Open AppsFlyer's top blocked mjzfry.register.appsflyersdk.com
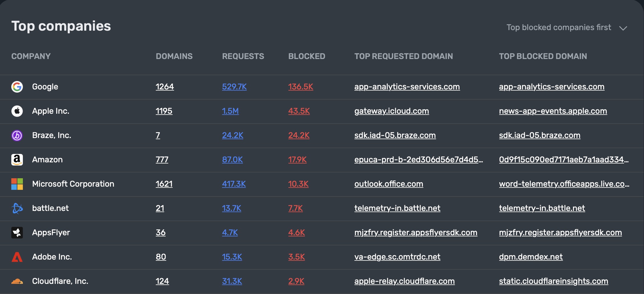 561,233
